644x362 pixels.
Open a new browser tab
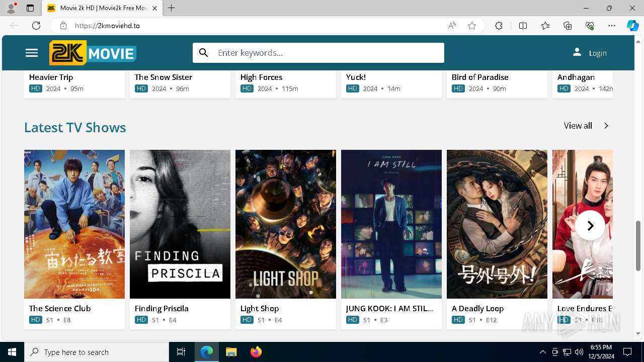pos(172,8)
